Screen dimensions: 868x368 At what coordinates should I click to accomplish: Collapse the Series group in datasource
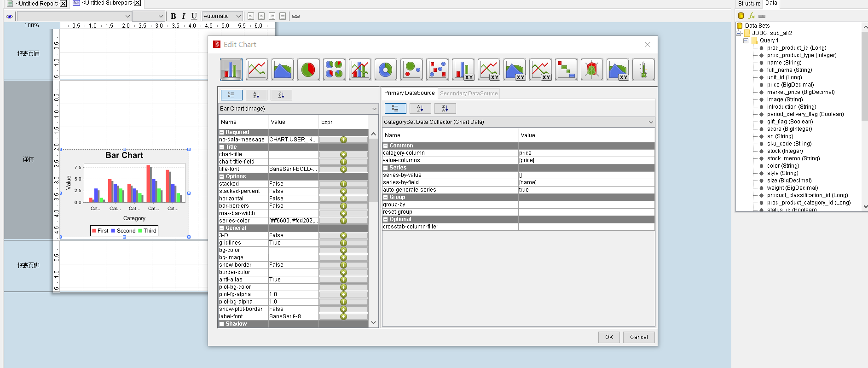click(x=386, y=168)
